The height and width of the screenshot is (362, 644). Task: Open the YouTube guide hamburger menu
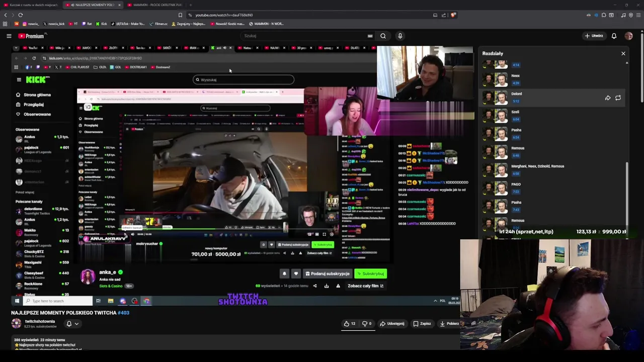point(9,36)
